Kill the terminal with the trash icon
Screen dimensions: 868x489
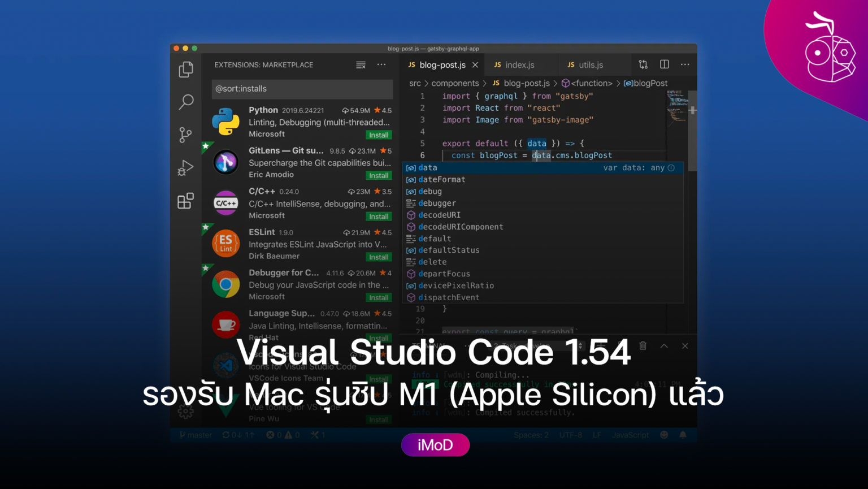[x=643, y=345]
